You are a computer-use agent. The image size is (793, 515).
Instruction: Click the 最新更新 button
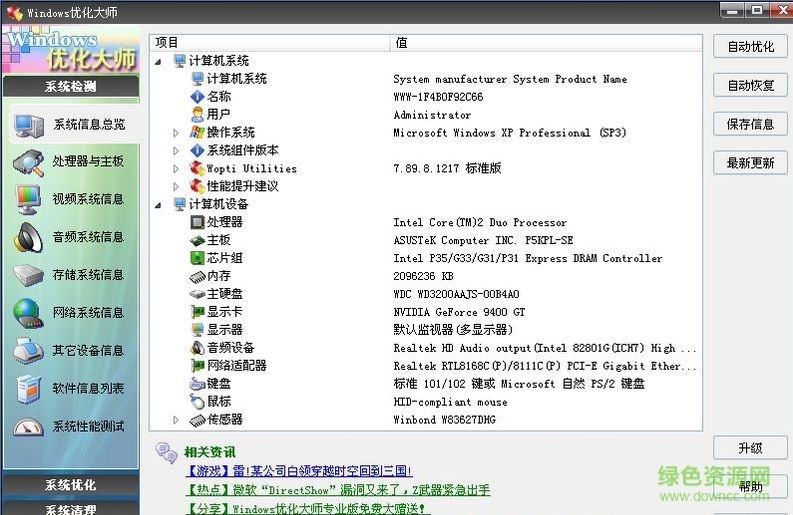[751, 163]
